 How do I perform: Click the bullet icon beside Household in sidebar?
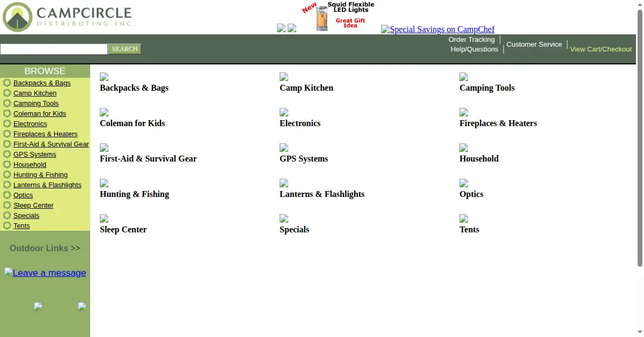click(7, 164)
